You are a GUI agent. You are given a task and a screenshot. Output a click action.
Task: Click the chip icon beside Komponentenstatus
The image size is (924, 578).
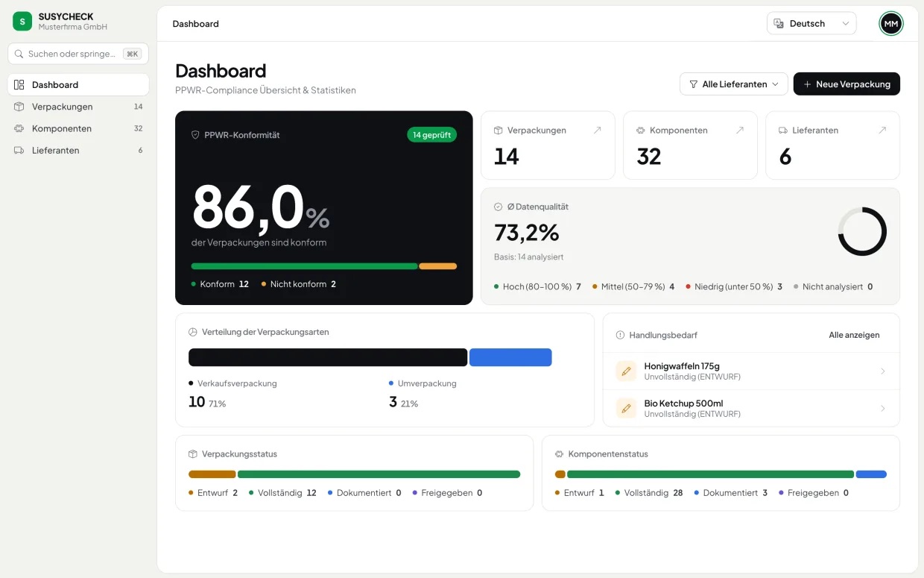[560, 453]
